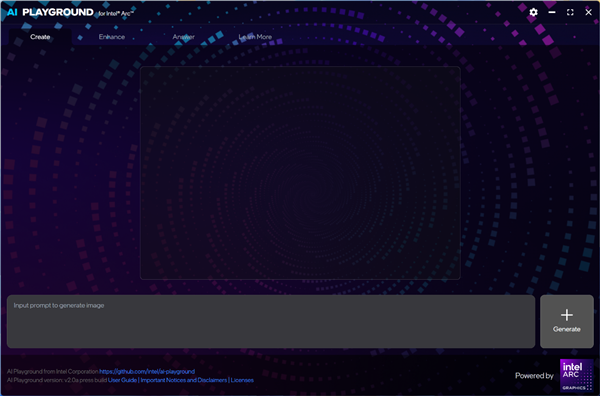Click the 'Powered by' label
This screenshot has width=600, height=396.
pos(534,376)
